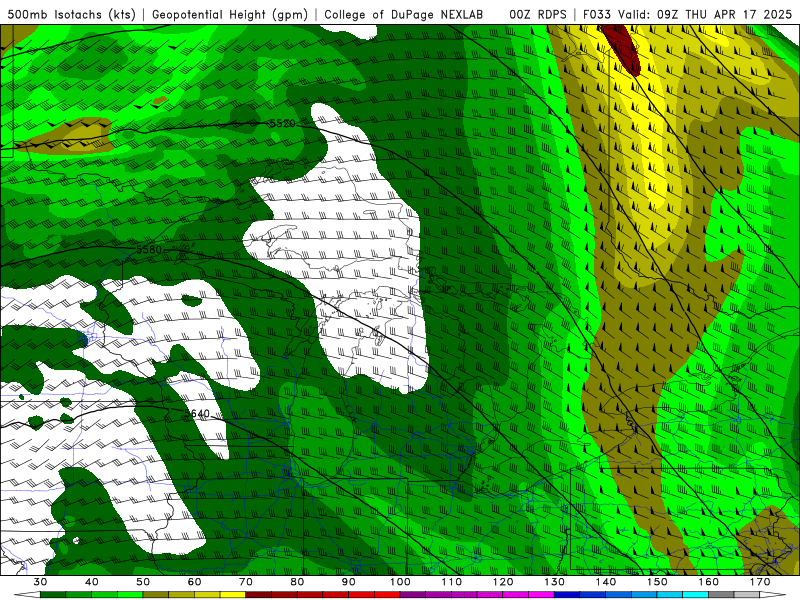This screenshot has height=600, width=800.
Task: Click the 140 value on the color scale
Action: click(606, 582)
